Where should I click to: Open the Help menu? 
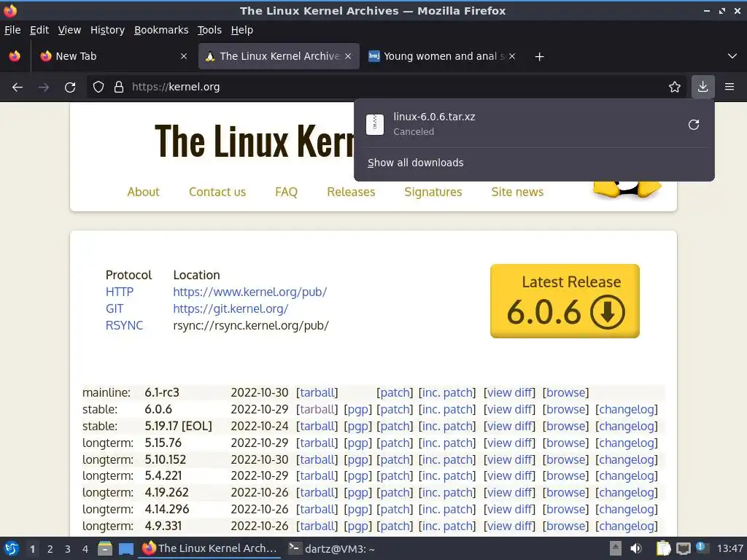coord(242,30)
